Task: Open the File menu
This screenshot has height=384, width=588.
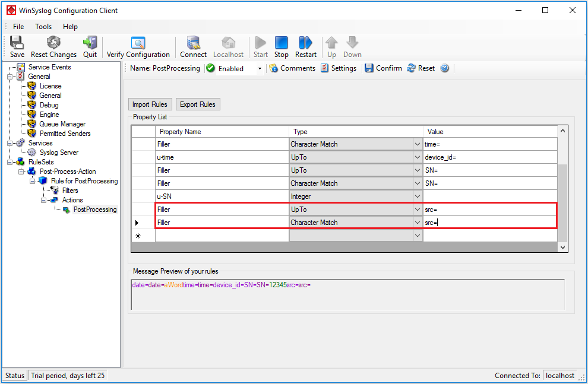Action: point(18,27)
